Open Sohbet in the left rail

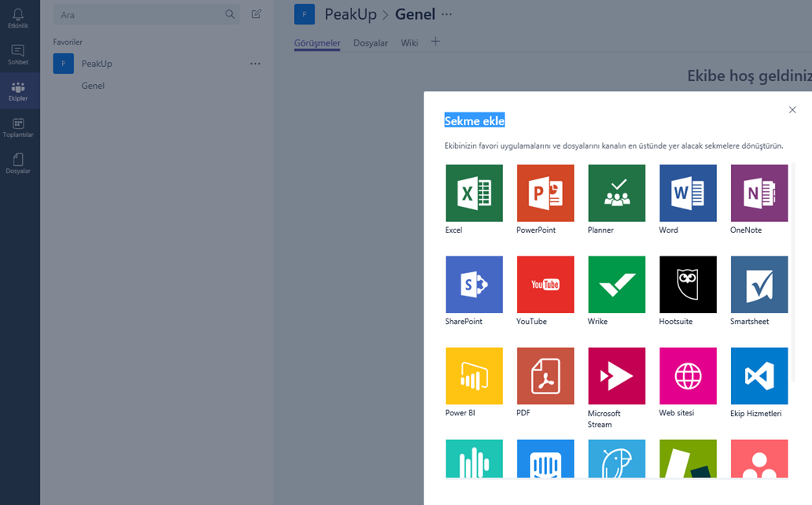coord(18,54)
